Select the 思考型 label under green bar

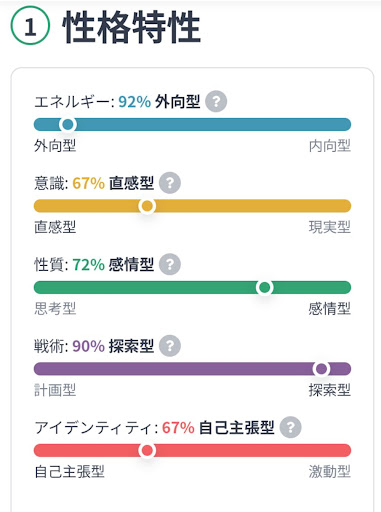(55, 309)
